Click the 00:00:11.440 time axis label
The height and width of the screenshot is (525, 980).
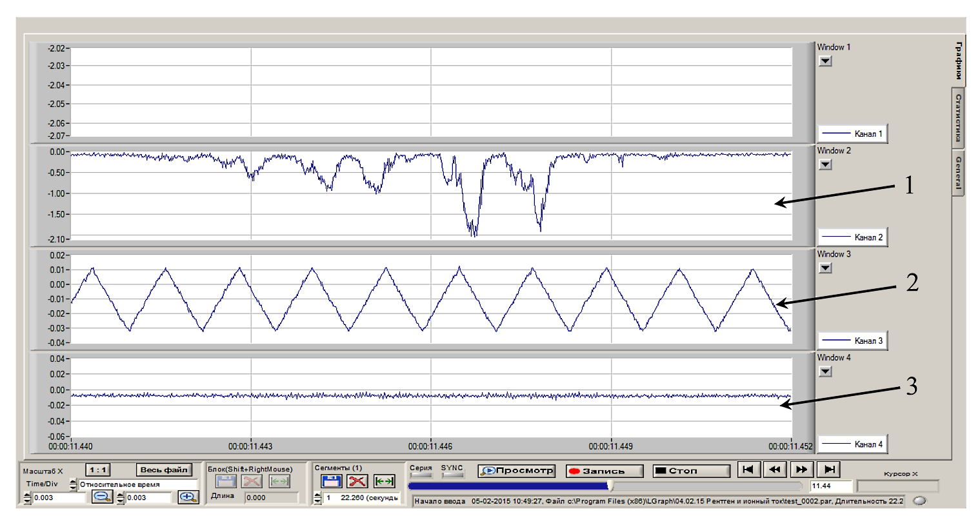[x=70, y=446]
